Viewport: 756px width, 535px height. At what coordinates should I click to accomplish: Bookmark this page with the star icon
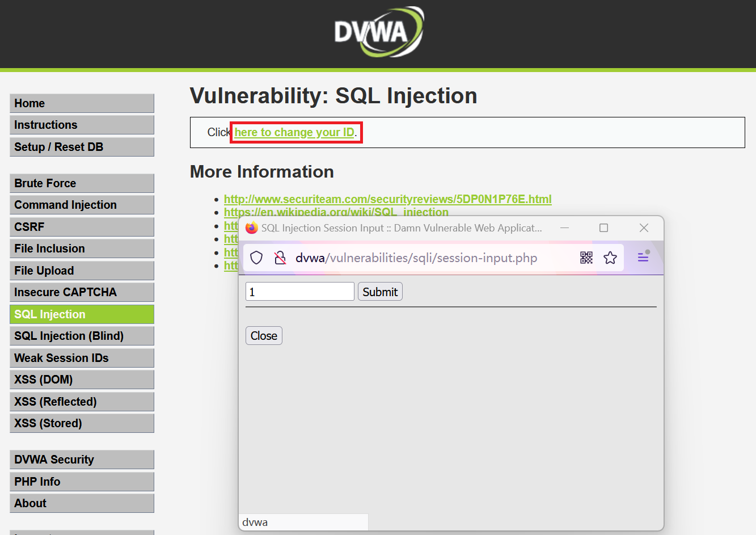point(610,258)
